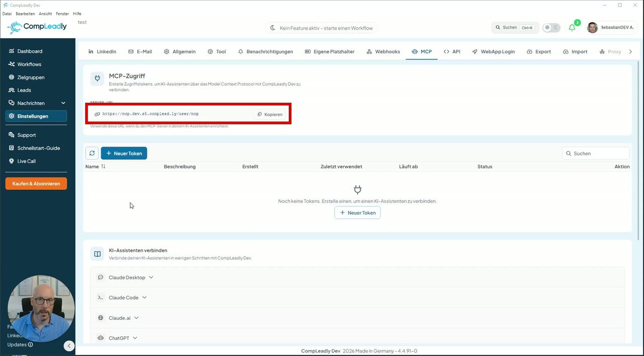Expand the Claude.ai instructions
This screenshot has height=356, width=644.
pyautogui.click(x=357, y=318)
